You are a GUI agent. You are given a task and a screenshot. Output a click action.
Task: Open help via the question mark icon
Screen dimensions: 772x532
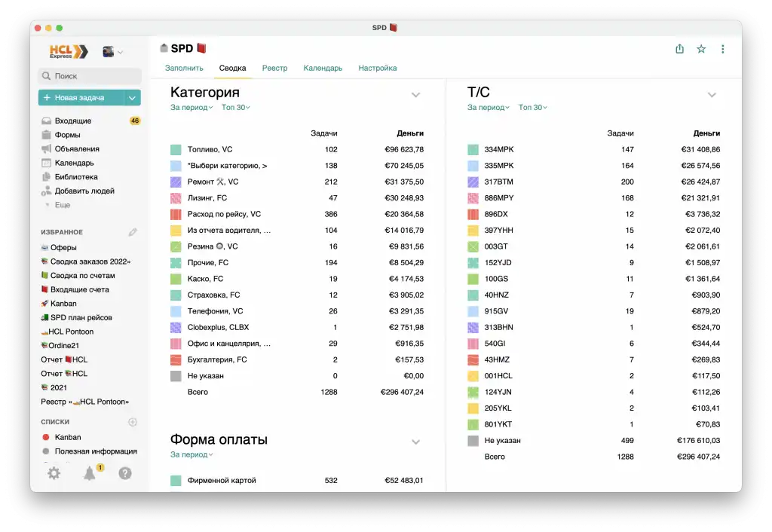(125, 473)
